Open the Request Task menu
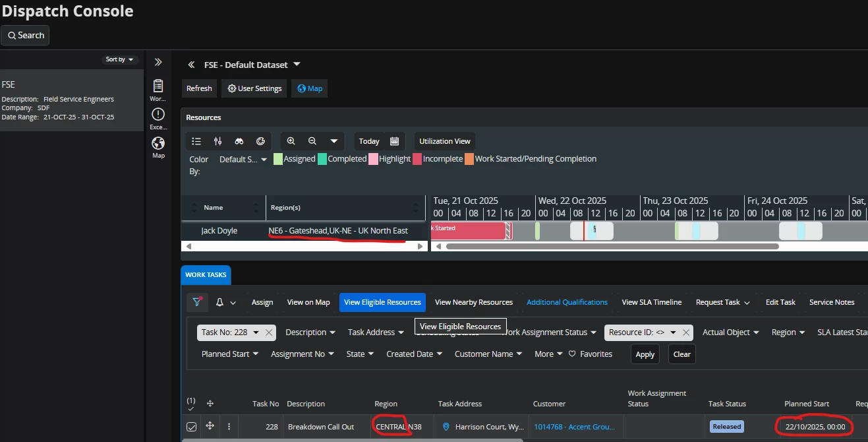868x442 pixels. point(722,302)
